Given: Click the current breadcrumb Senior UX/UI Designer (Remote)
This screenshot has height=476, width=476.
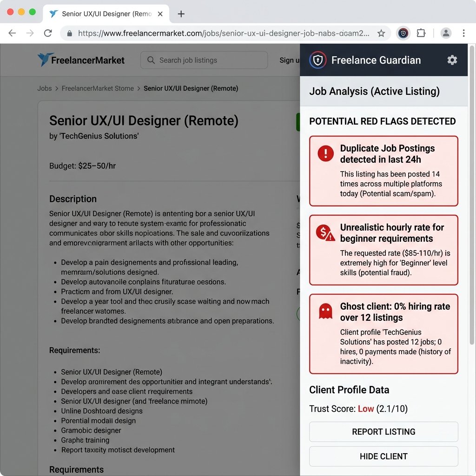Looking at the screenshot, I should point(191,88).
